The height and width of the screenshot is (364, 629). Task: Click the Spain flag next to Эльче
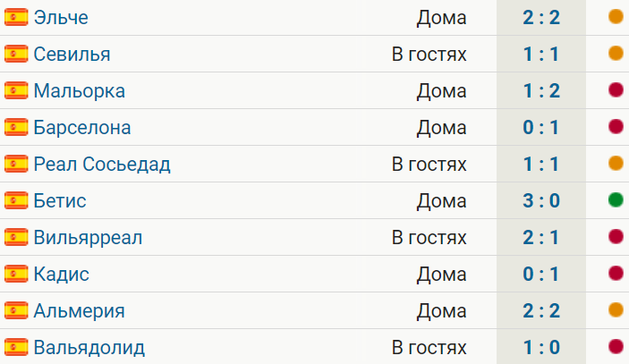click(x=16, y=17)
